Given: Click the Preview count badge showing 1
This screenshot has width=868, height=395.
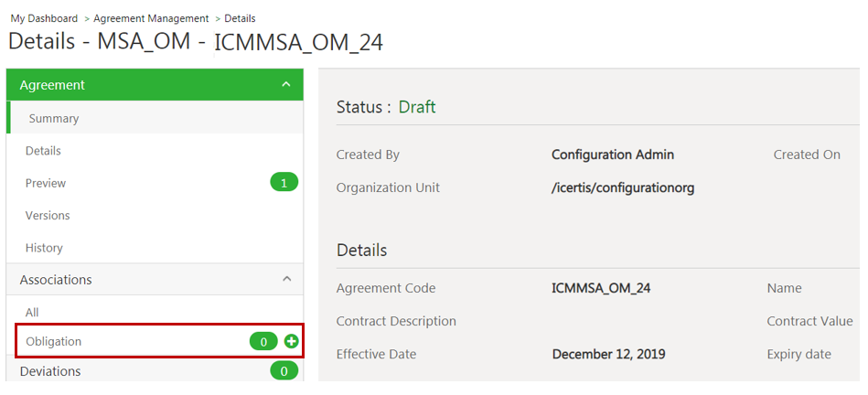Looking at the screenshot, I should [x=284, y=183].
